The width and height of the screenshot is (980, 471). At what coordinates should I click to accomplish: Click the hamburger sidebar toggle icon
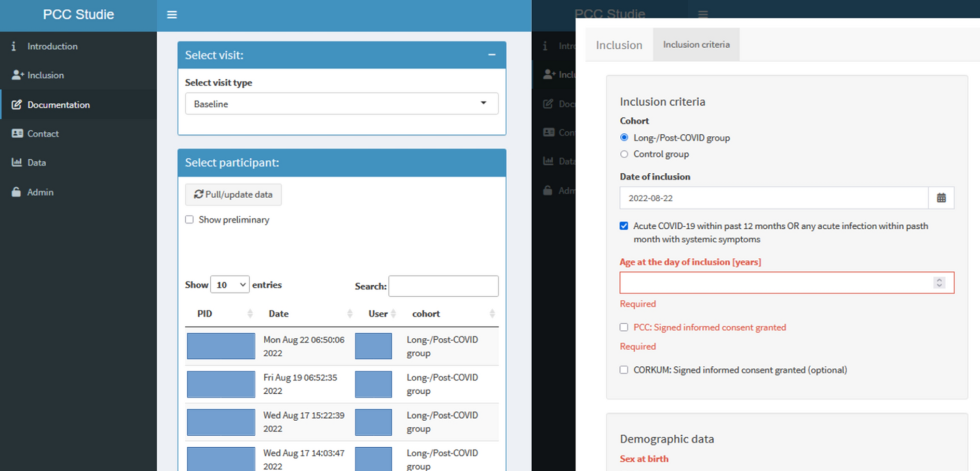click(172, 15)
